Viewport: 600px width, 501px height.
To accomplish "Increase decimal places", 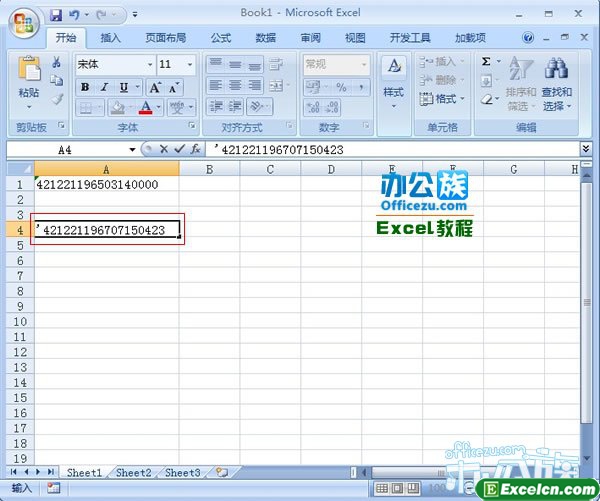I will click(313, 108).
